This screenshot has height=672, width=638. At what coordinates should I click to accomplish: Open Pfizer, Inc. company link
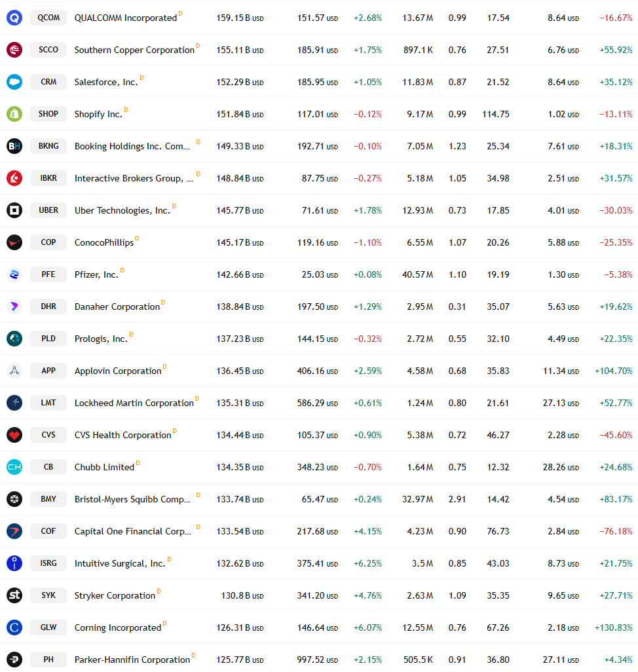tap(96, 274)
